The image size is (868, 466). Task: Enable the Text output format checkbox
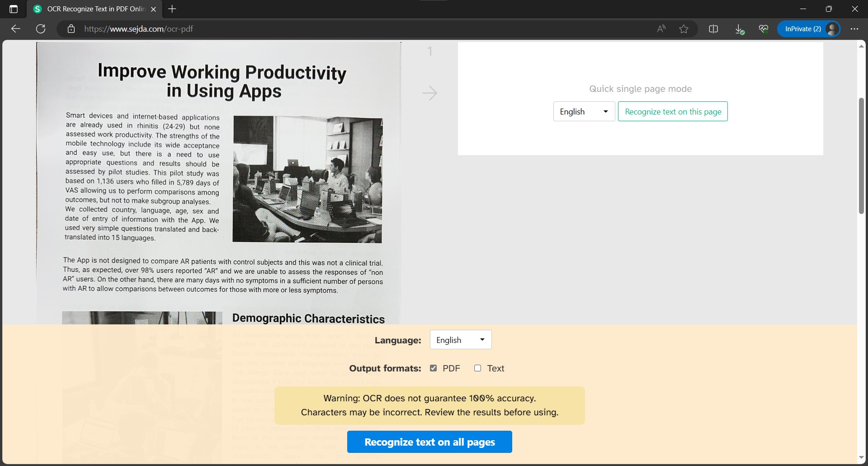click(x=477, y=368)
